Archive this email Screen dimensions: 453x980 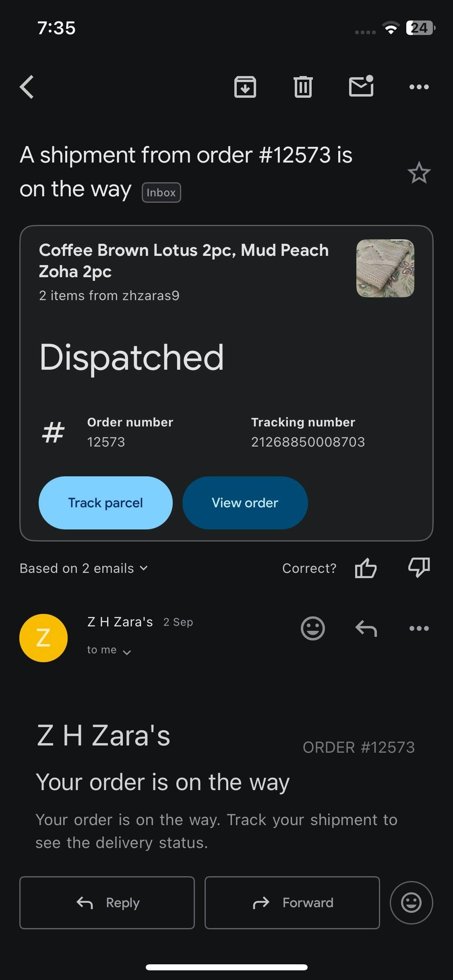tap(245, 87)
